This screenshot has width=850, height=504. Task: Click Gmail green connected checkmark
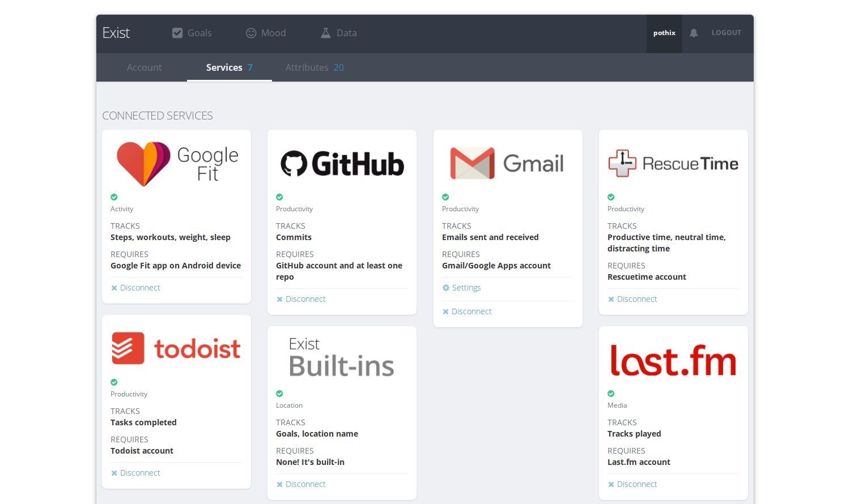coord(445,197)
